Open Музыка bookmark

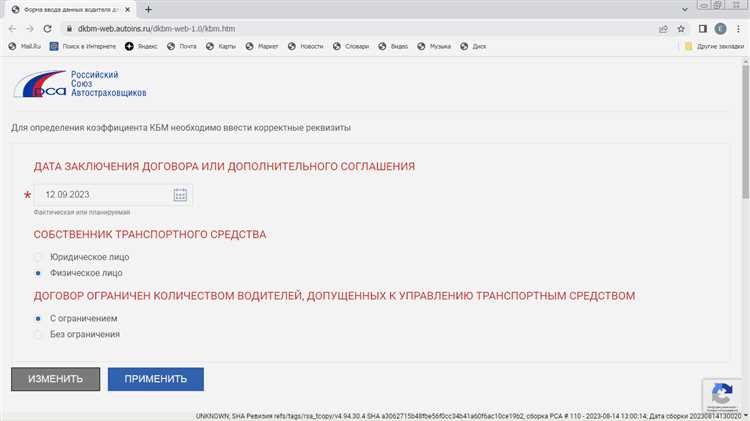[434, 46]
